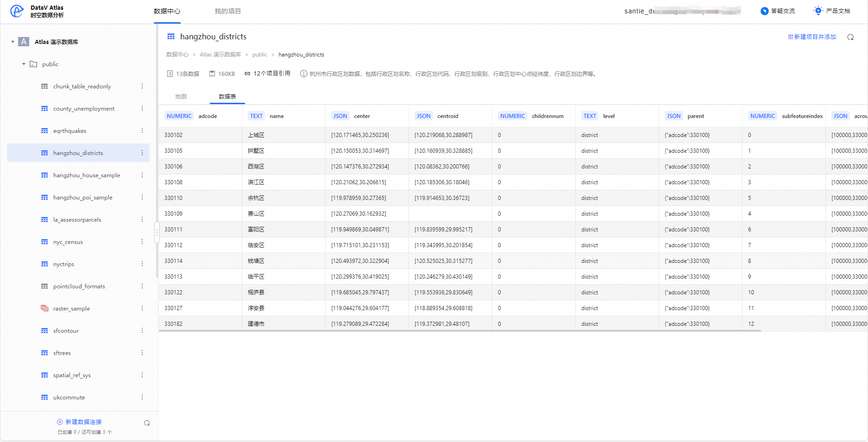
Task: Open more options for sfcontour
Action: coord(142,330)
